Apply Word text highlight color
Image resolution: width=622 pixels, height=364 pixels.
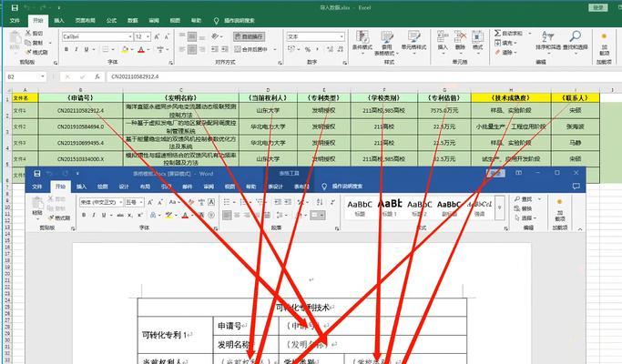pos(169,215)
